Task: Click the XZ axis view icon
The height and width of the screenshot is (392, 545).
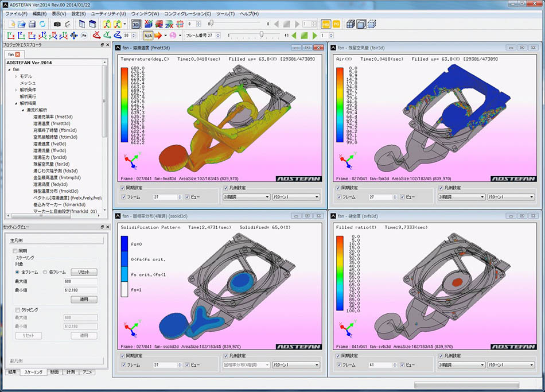Action: pyautogui.click(x=32, y=35)
